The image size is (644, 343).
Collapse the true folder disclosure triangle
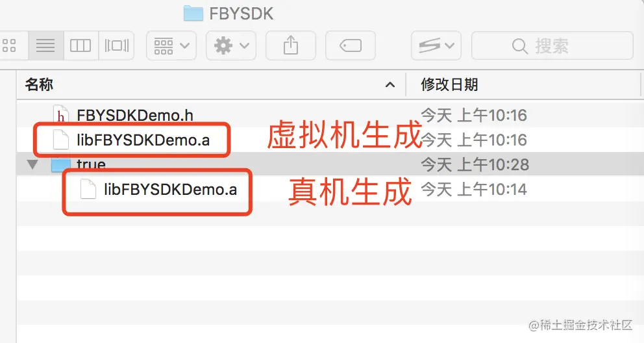coord(32,165)
